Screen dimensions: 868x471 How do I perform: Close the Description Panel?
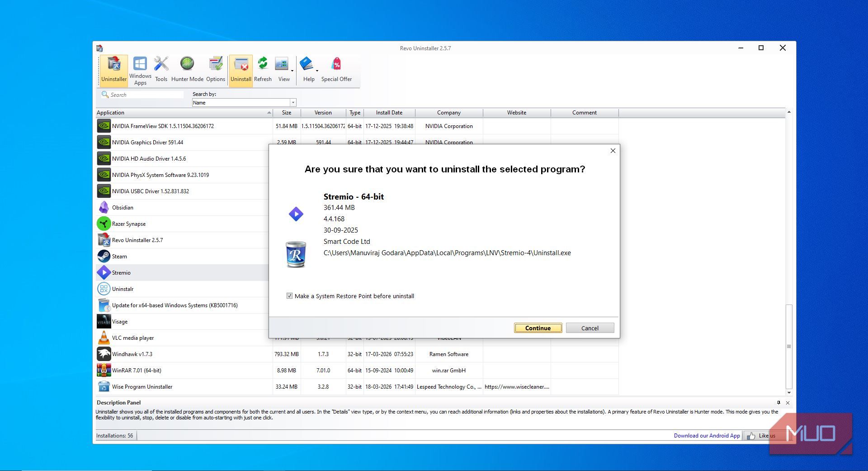[x=788, y=403]
